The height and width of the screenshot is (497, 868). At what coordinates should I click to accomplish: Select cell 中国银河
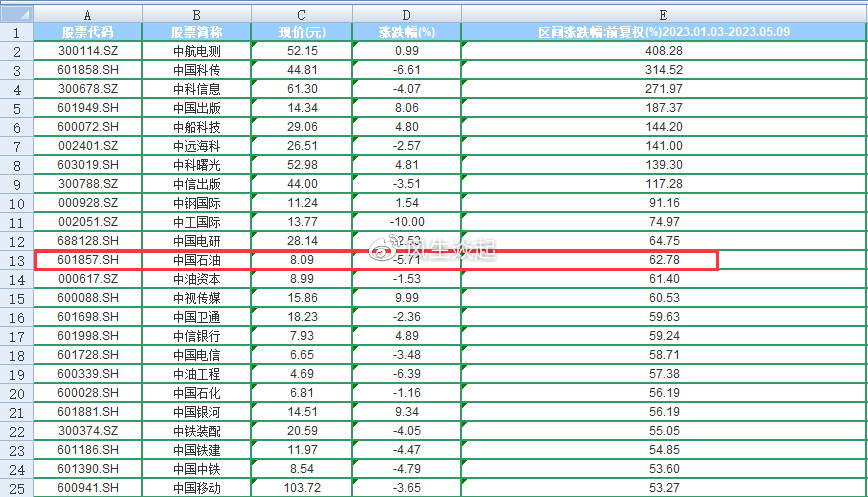point(197,412)
